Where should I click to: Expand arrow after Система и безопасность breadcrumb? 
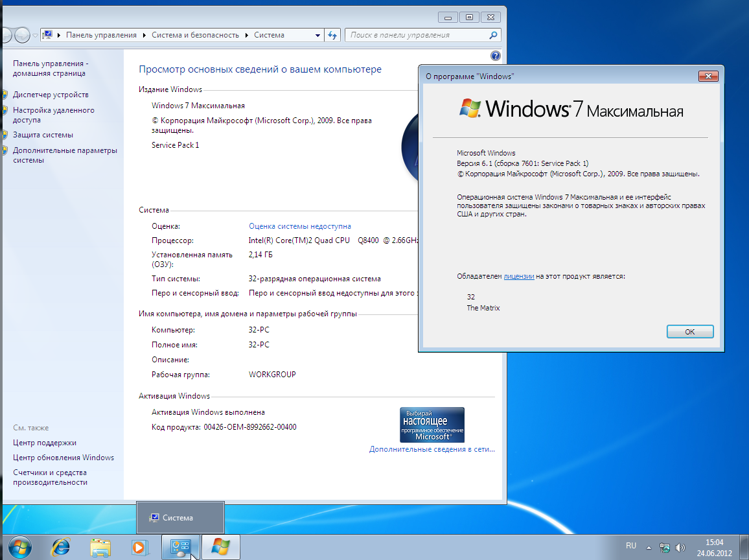click(246, 36)
